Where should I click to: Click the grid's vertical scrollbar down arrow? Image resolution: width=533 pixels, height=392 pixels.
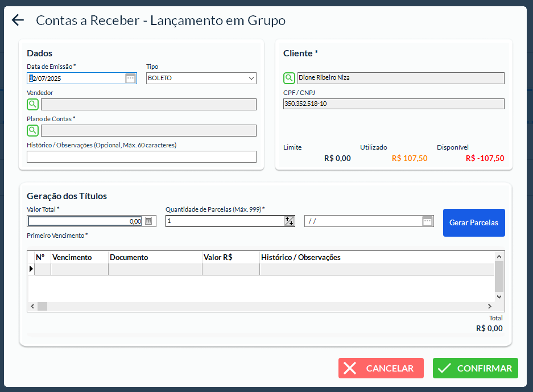click(499, 296)
